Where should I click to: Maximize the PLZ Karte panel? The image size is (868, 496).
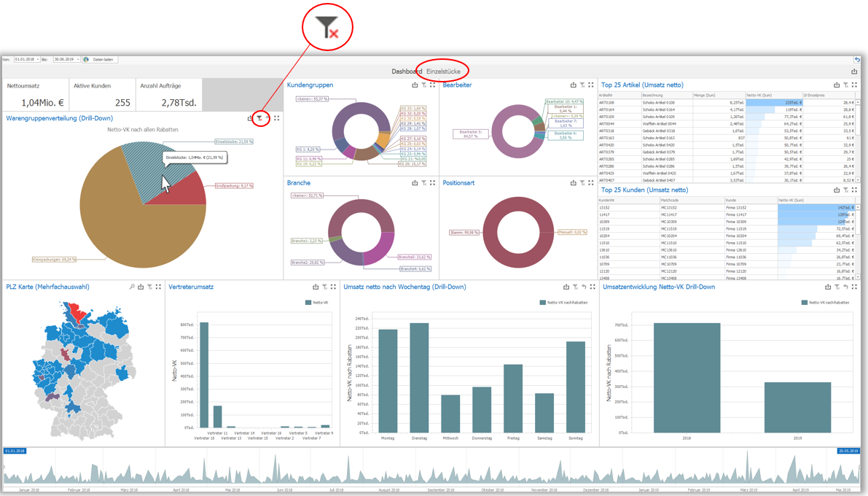click(158, 287)
